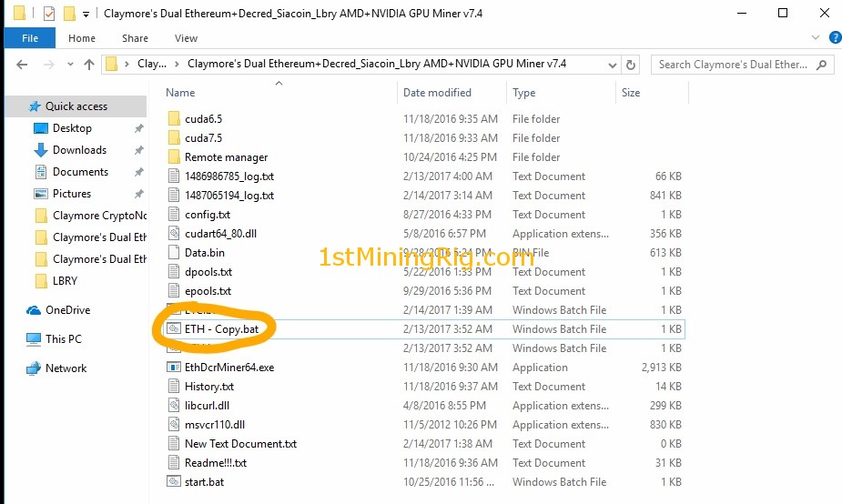Select New Text Document.txt file
The height and width of the screenshot is (504, 842).
240,444
